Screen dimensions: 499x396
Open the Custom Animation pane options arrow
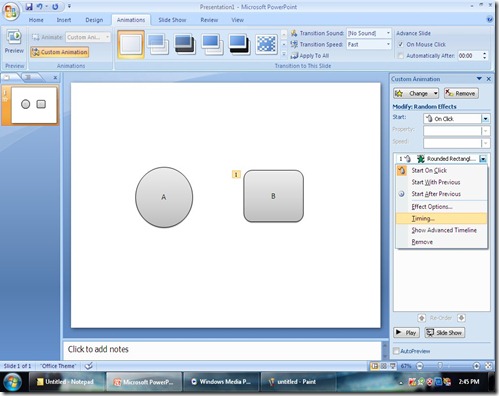pyautogui.click(x=479, y=79)
